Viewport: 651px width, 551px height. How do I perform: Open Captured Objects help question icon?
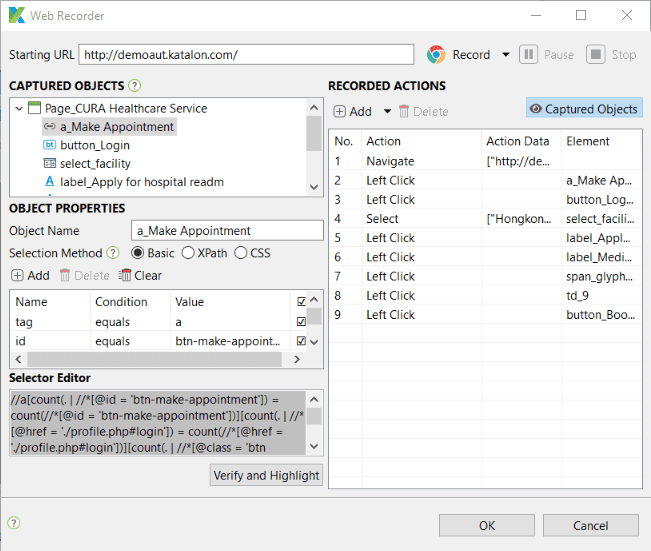134,86
